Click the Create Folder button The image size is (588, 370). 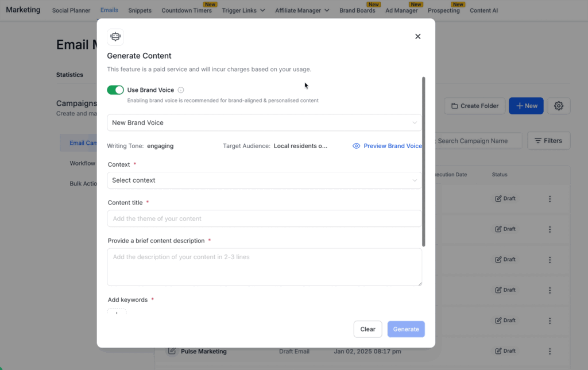474,106
